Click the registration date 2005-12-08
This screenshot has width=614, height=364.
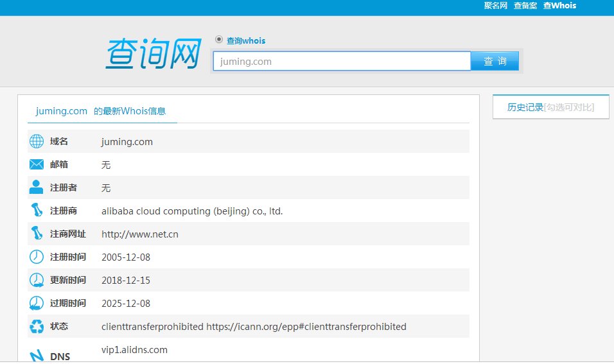click(126, 257)
